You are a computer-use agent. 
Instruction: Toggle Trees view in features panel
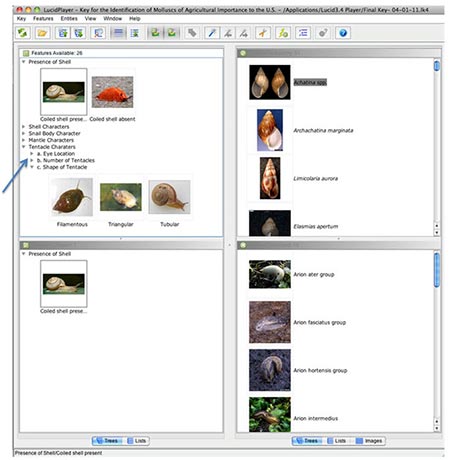[107, 441]
